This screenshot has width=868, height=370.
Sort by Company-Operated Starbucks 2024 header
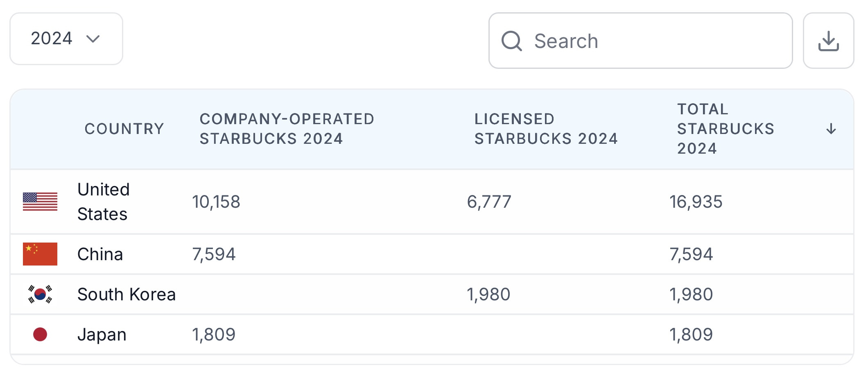(287, 129)
